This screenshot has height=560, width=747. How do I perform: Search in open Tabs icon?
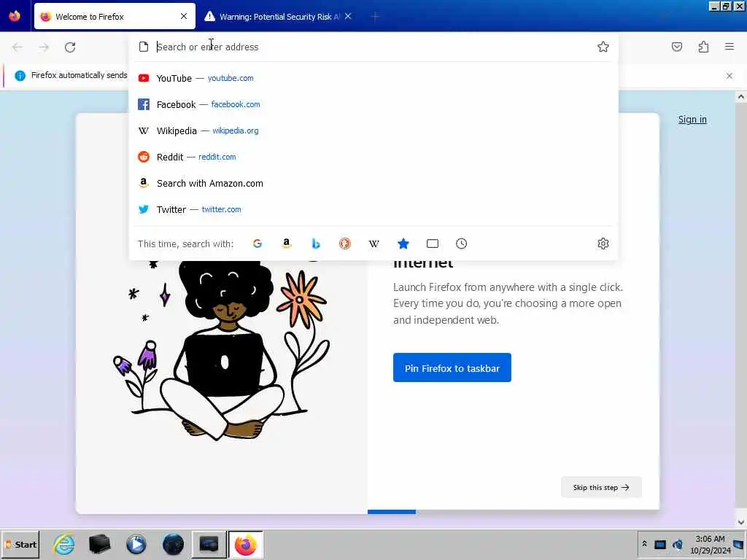pyautogui.click(x=433, y=244)
